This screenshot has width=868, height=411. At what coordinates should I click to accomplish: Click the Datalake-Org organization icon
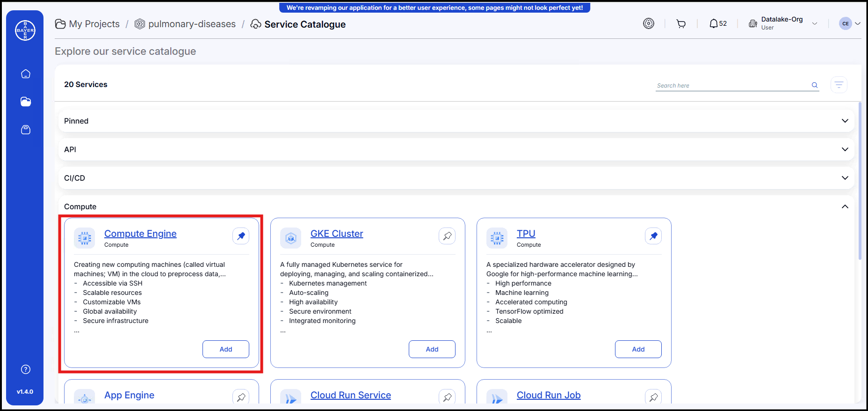tap(753, 23)
